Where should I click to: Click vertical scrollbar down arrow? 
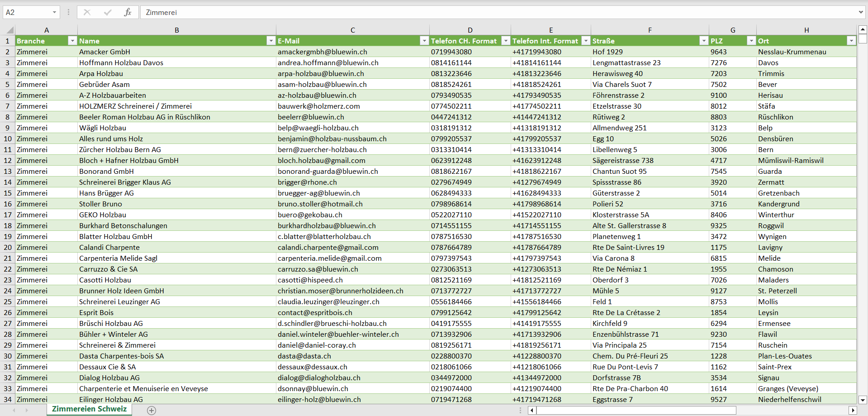coord(863,400)
